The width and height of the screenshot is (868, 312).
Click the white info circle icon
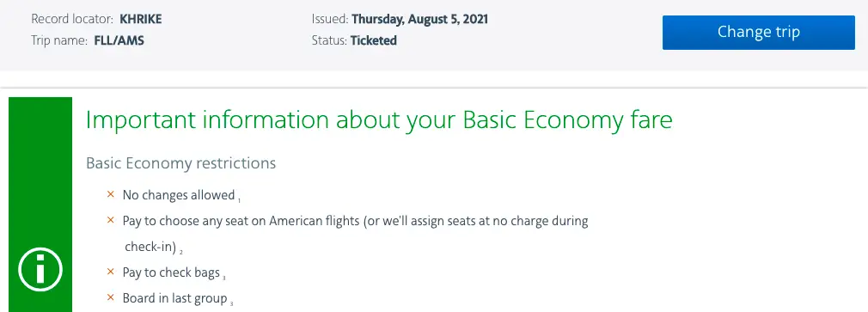(40, 270)
